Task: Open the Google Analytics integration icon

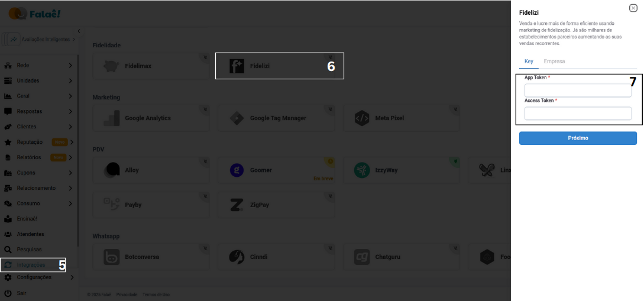Action: point(111,118)
